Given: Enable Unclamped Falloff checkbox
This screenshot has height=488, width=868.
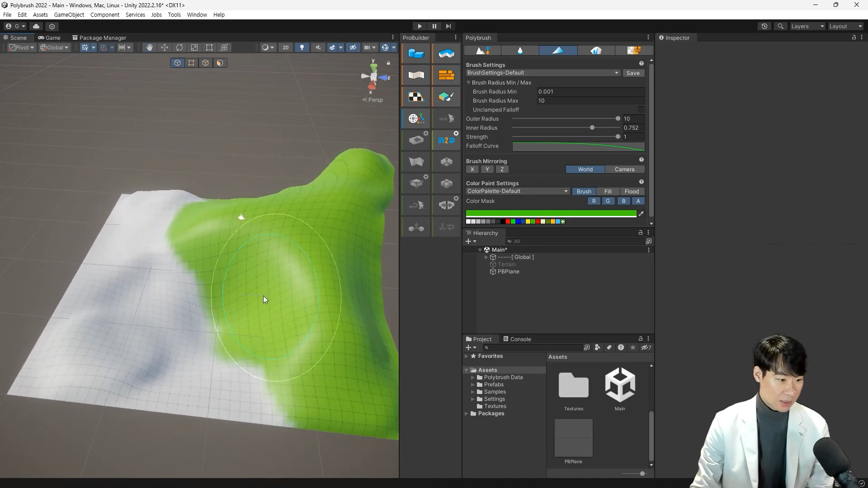Looking at the screenshot, I should tap(641, 110).
